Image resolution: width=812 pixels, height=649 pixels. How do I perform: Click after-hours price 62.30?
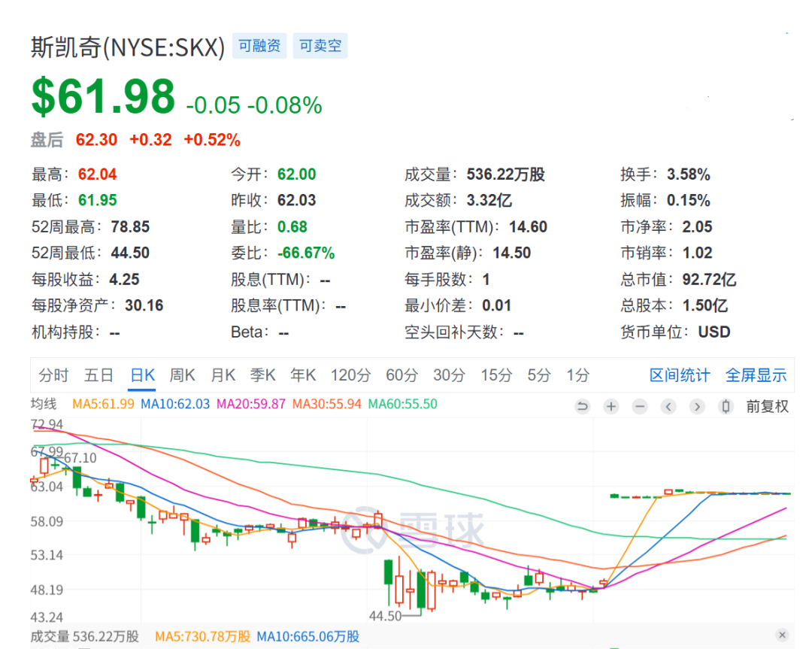pos(96,140)
